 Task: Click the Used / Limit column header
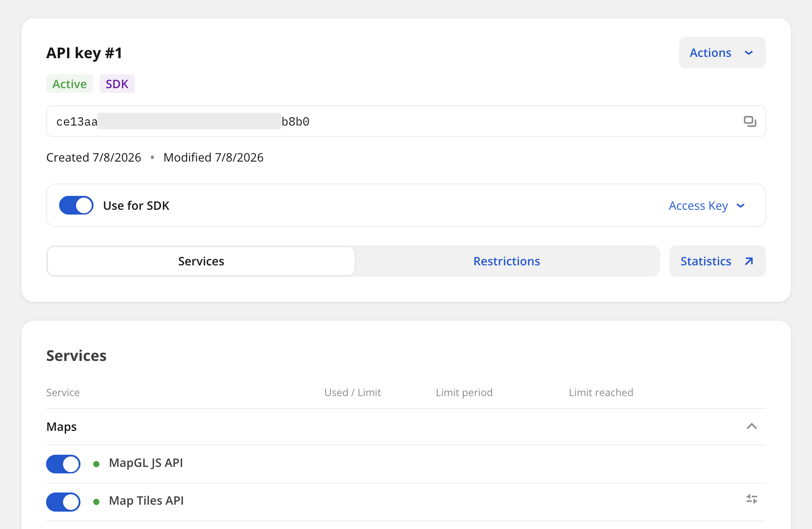pos(353,393)
